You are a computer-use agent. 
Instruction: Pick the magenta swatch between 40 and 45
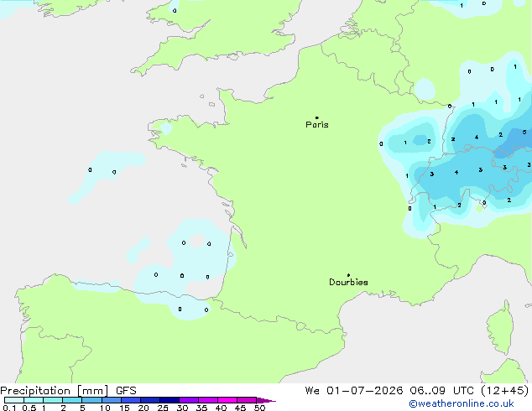[227, 400]
